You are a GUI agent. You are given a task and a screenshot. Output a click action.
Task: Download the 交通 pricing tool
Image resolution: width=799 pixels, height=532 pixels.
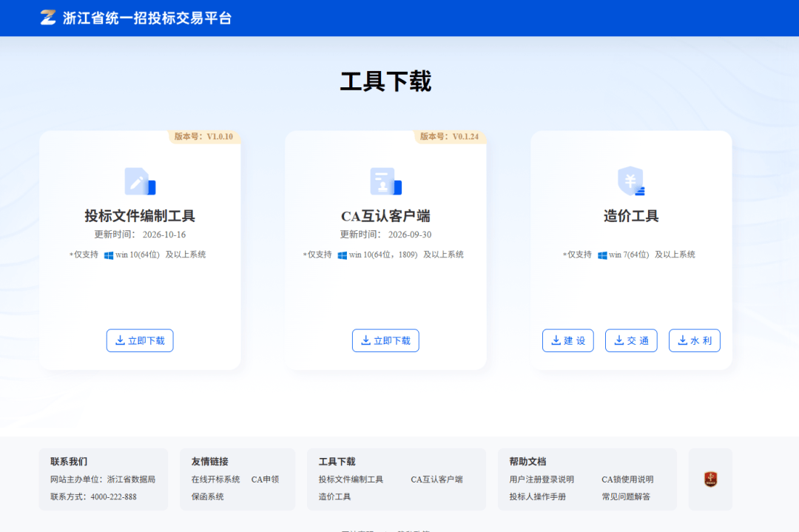pos(631,340)
